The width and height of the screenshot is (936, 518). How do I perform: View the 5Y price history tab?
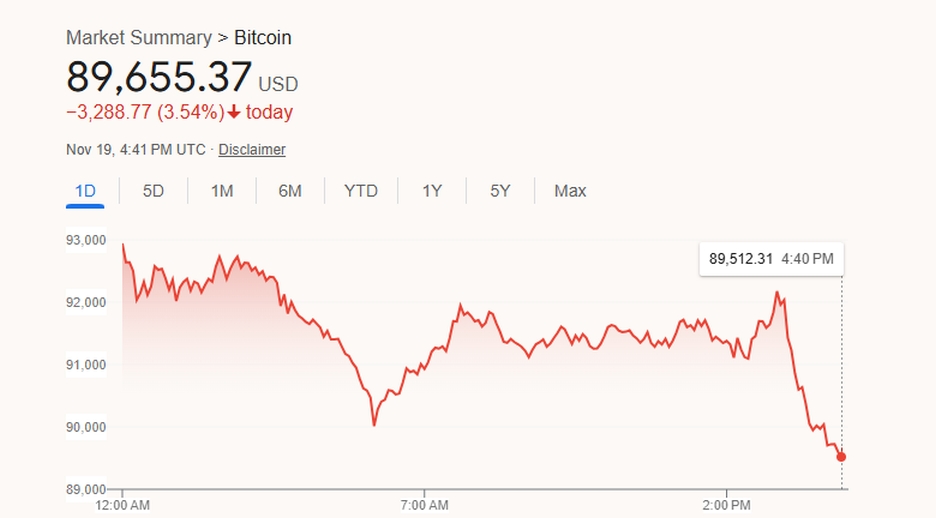tap(500, 190)
